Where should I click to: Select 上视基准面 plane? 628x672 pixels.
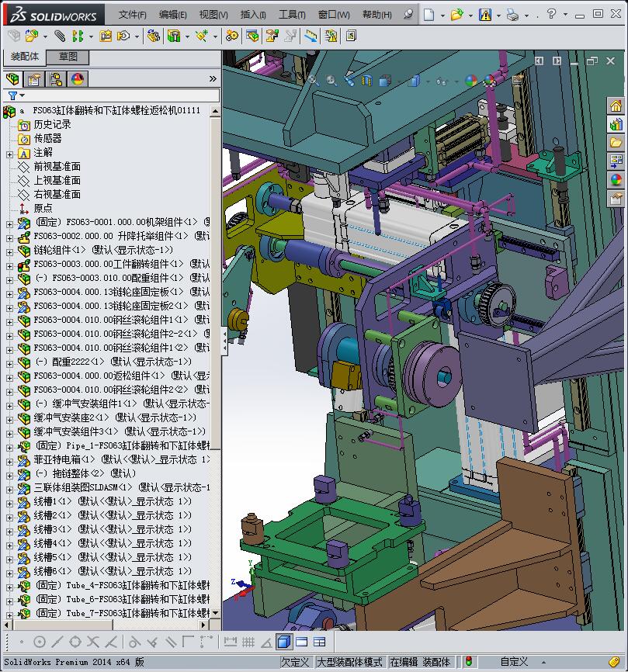click(57, 181)
